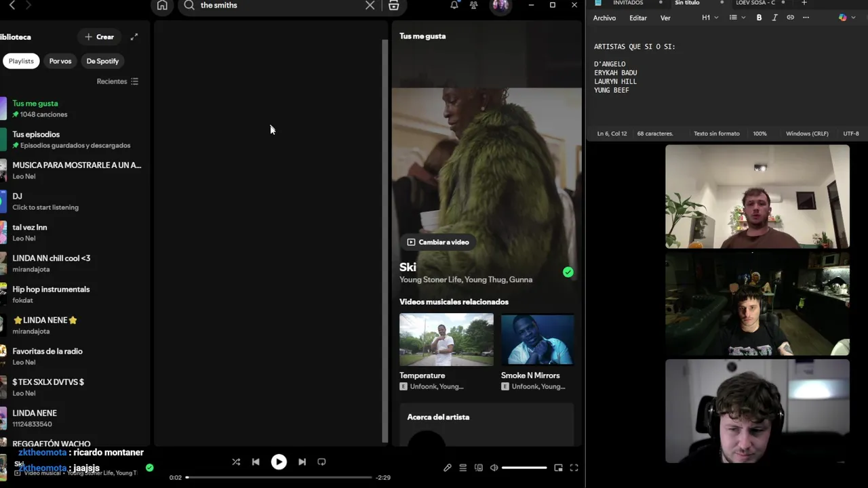The height and width of the screenshot is (488, 868).
Task: Toggle liked check for Ski in the player bar
Action: (x=149, y=467)
